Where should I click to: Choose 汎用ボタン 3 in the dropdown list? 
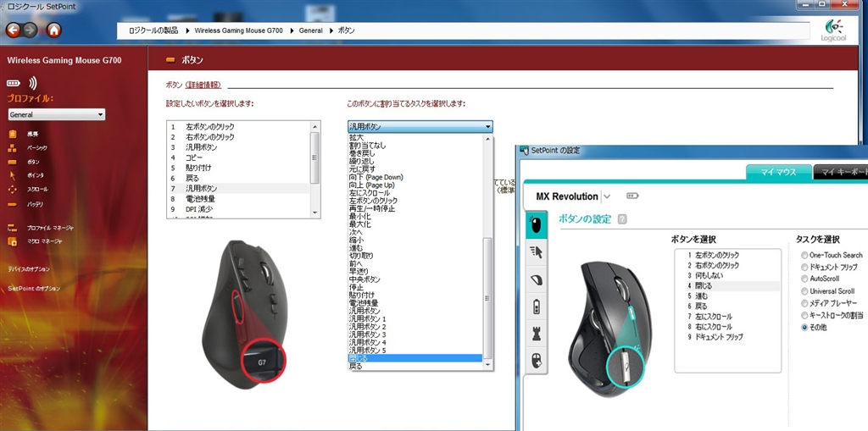click(x=415, y=334)
